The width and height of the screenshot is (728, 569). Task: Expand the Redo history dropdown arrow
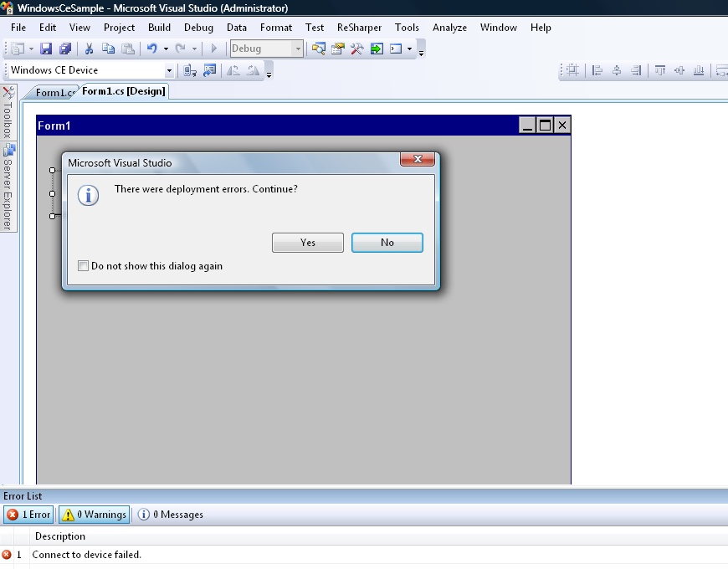[194, 49]
